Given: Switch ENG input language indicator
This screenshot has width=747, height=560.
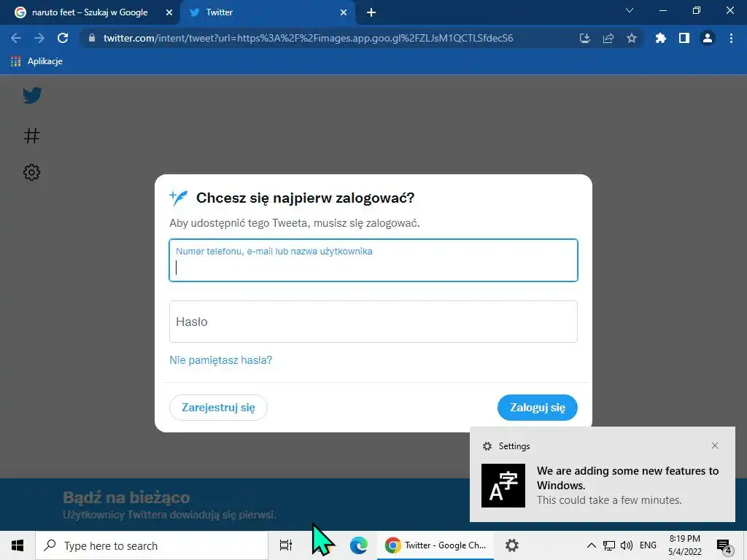Looking at the screenshot, I should (x=648, y=545).
